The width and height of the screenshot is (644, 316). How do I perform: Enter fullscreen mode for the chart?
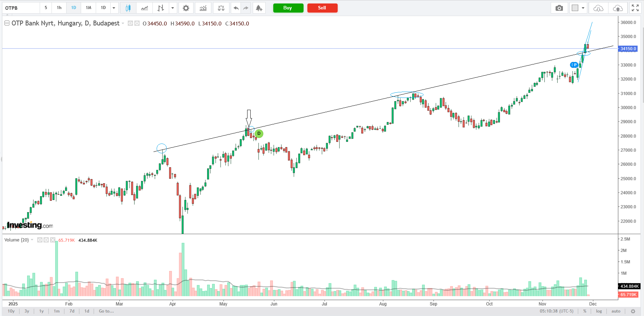pyautogui.click(x=635, y=8)
